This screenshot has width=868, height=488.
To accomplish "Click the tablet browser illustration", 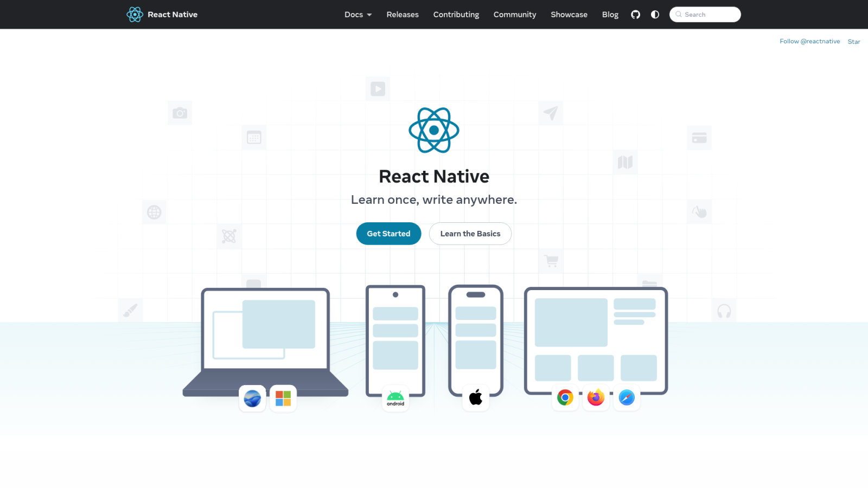I will coord(596,341).
